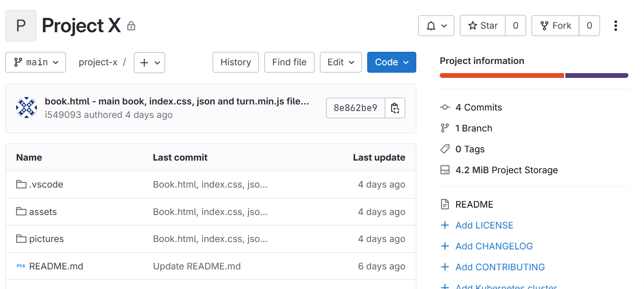Open the assets folder
The width and height of the screenshot is (644, 289).
point(43,212)
